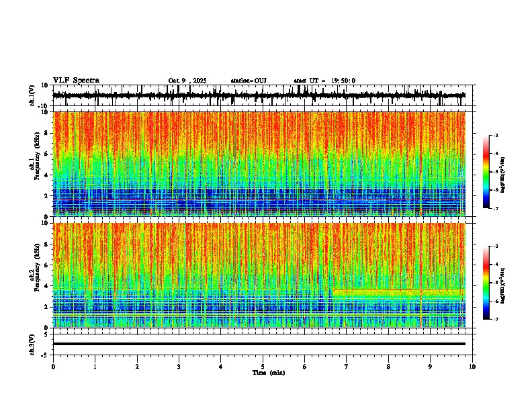Click the ch.1 spectrogram color scale bar
Screen dimensions: 532x411
click(x=486, y=172)
